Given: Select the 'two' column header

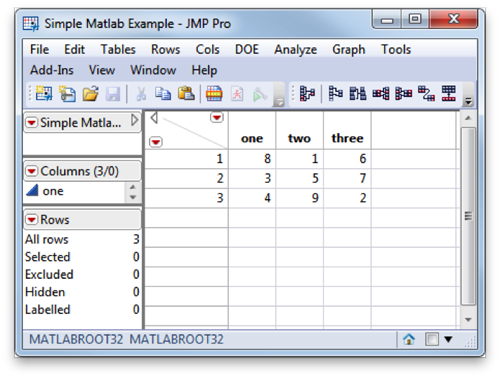Looking at the screenshot, I should click(299, 130).
